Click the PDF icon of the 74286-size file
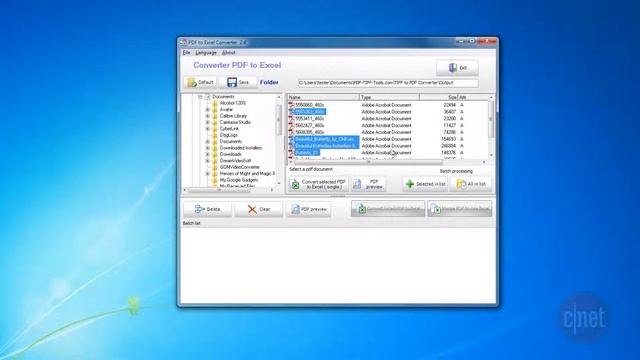Image resolution: width=640 pixels, height=360 pixels. click(x=291, y=132)
